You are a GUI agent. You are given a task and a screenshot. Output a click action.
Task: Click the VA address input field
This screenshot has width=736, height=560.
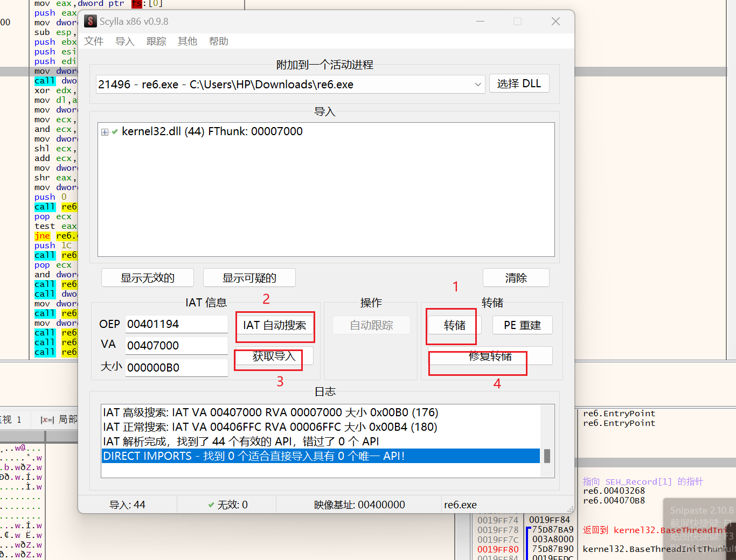pos(176,346)
